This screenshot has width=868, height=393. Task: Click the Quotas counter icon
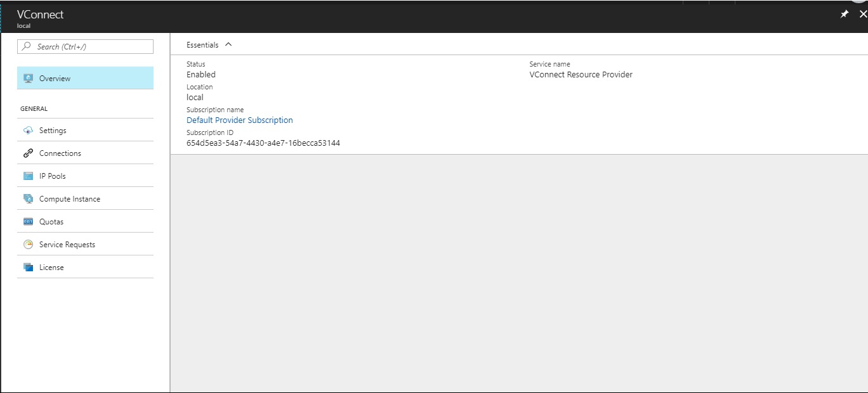pos(28,222)
